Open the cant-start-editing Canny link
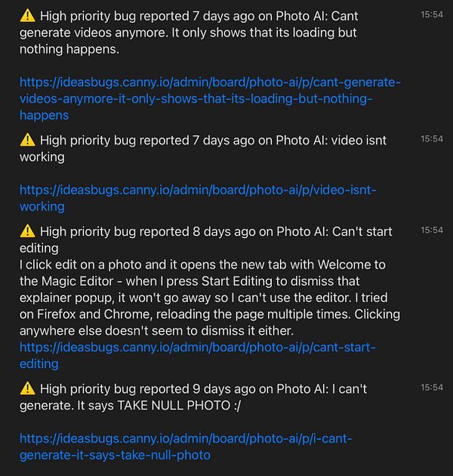The width and height of the screenshot is (453, 476). pyautogui.click(x=198, y=355)
